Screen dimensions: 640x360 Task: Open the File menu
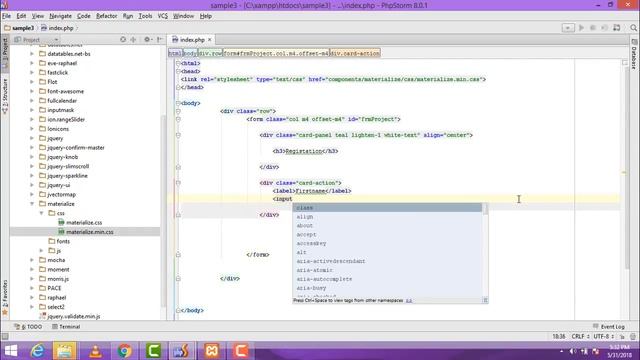pos(7,16)
